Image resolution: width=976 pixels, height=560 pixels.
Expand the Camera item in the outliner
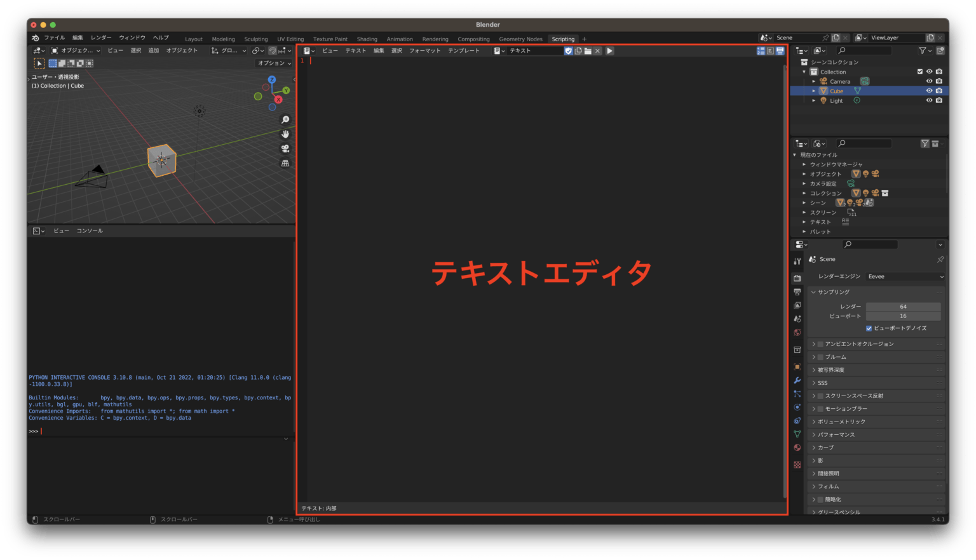click(x=814, y=81)
